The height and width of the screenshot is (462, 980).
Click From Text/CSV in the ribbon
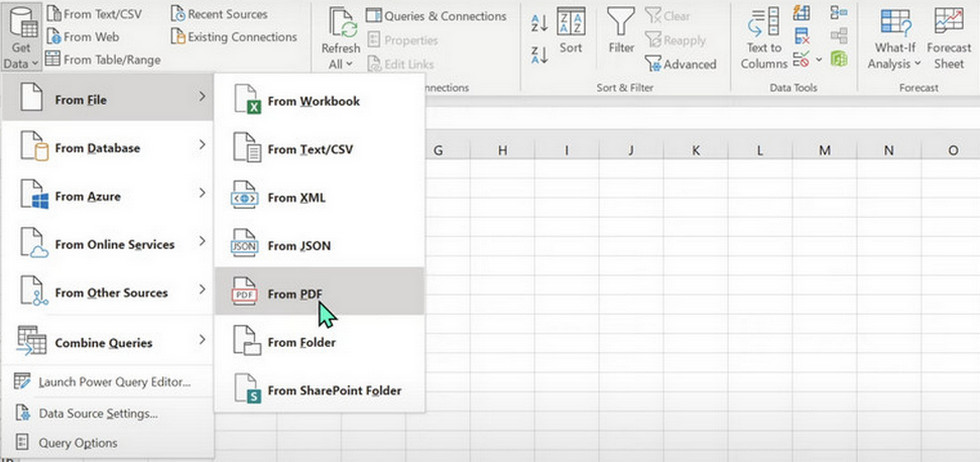click(x=96, y=13)
